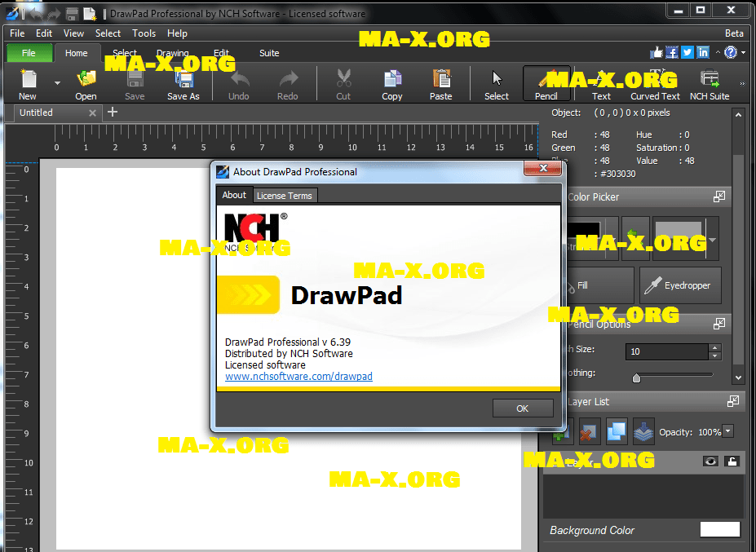Click the green File ribbon tab
Screen dimensions: 756x552
(x=29, y=53)
